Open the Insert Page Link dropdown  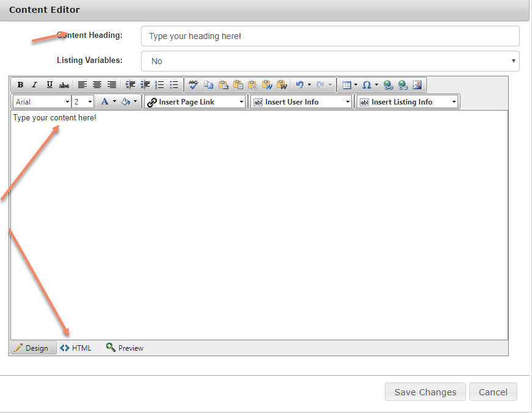[195, 102]
